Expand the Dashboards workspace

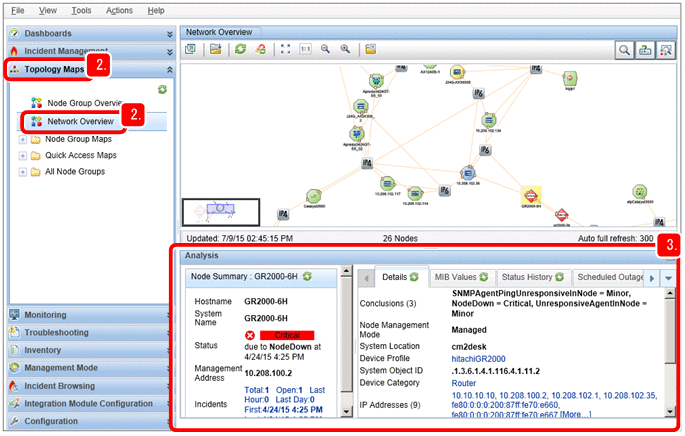(170, 34)
